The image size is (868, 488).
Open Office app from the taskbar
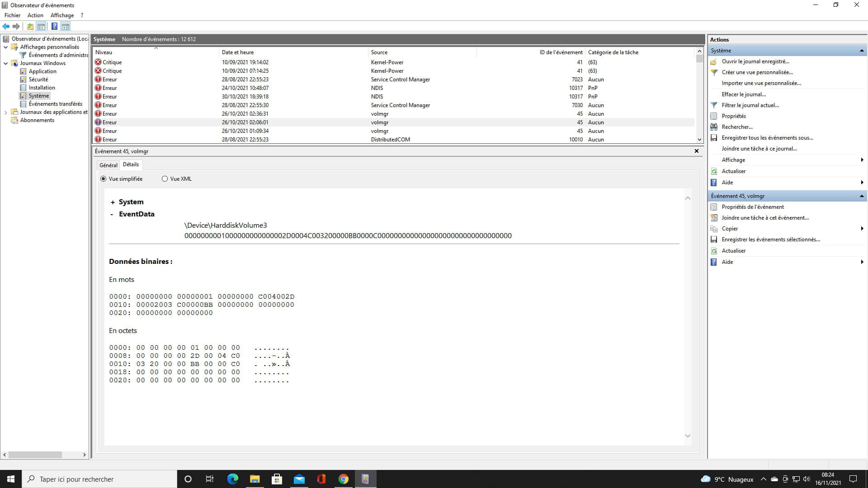(321, 479)
